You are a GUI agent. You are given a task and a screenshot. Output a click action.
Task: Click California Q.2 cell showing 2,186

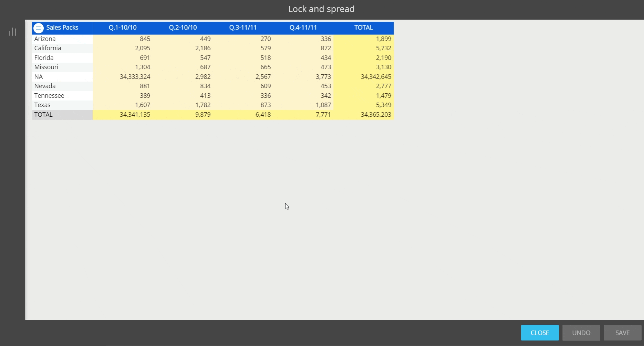tap(202, 48)
